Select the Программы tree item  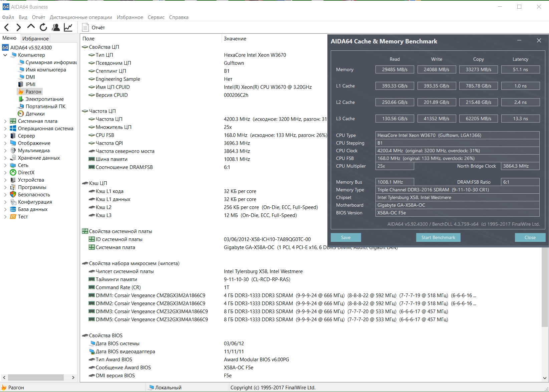click(32, 187)
